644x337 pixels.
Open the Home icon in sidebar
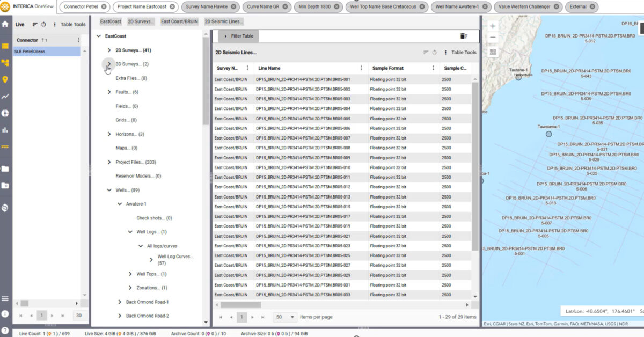coord(5,24)
